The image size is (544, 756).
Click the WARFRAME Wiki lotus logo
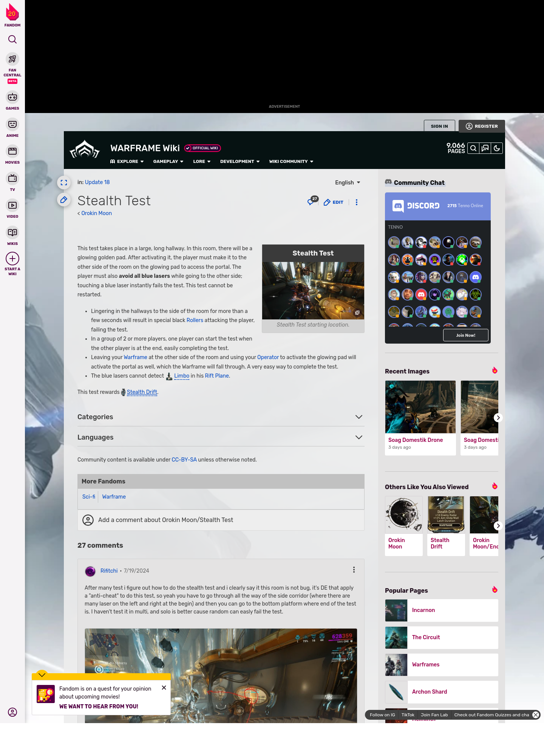85,149
